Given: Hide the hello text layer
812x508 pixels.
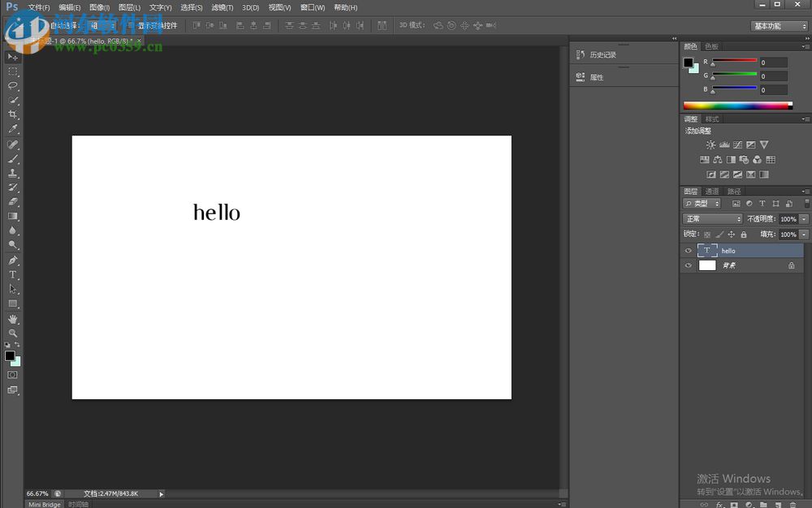Looking at the screenshot, I should pyautogui.click(x=689, y=251).
